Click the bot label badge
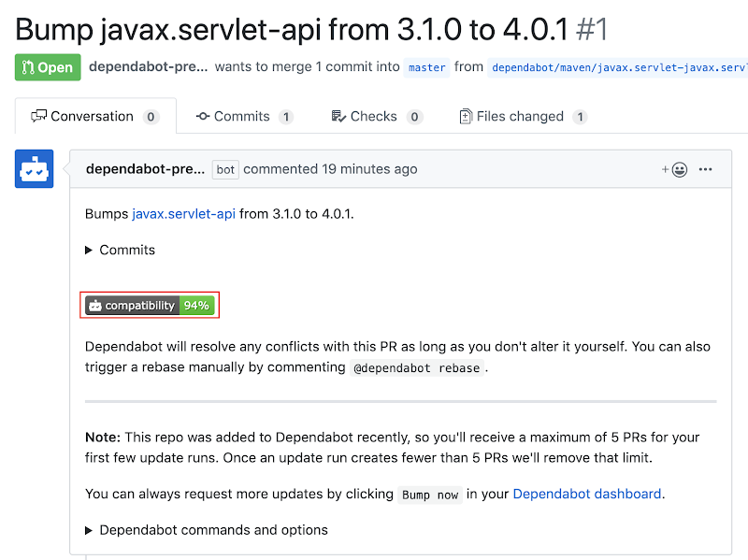The height and width of the screenshot is (560, 748). [x=225, y=170]
